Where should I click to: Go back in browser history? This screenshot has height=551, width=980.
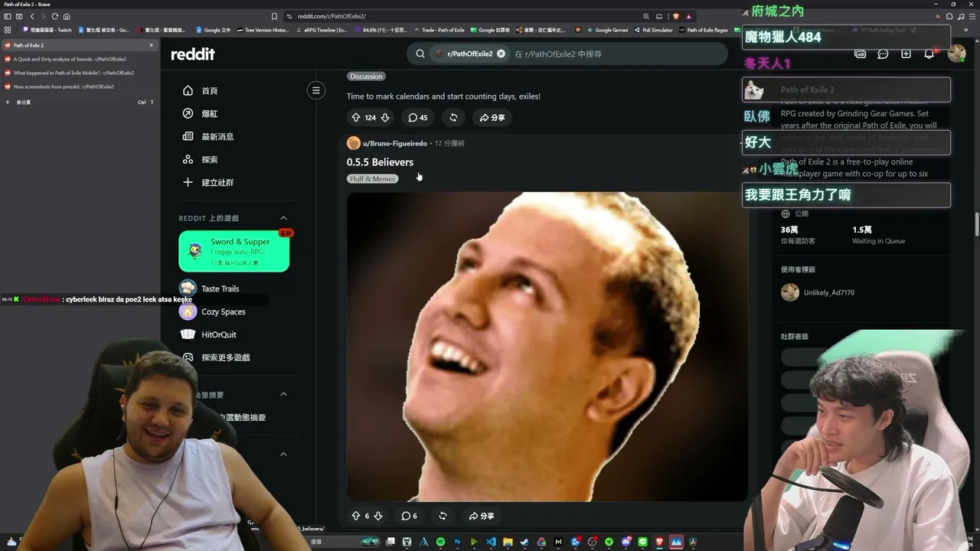(31, 16)
